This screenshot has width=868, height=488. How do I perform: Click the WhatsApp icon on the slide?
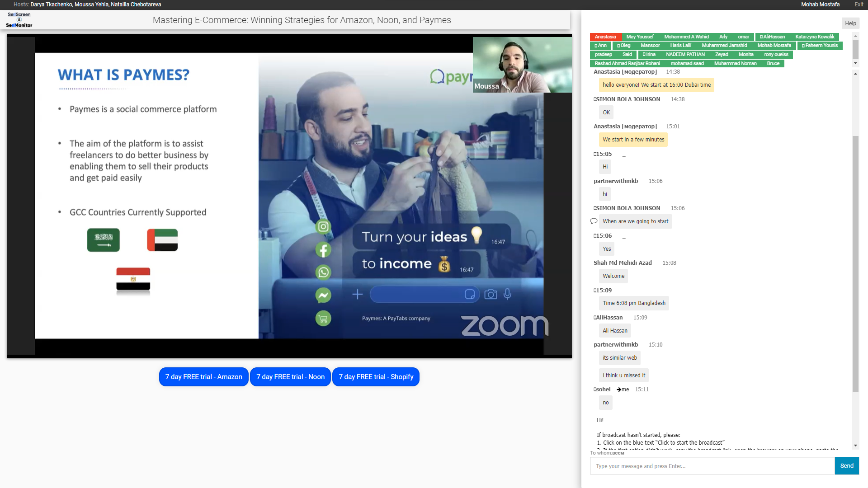point(323,272)
